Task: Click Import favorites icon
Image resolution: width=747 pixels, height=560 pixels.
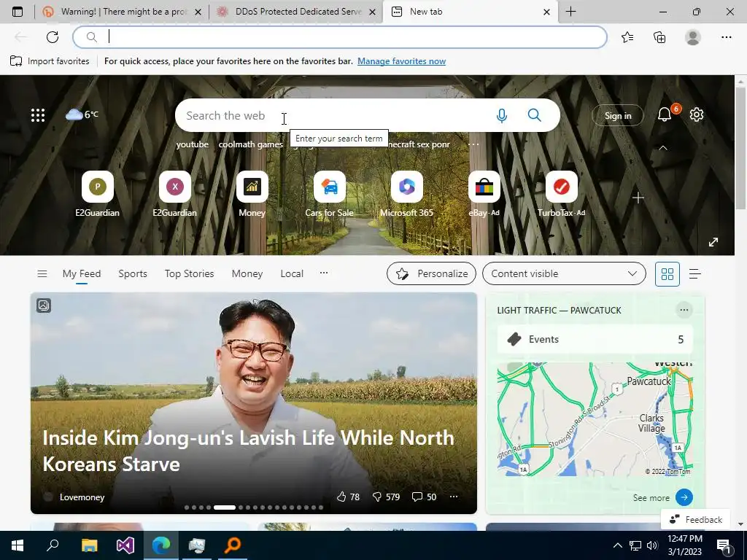Action: pos(16,61)
